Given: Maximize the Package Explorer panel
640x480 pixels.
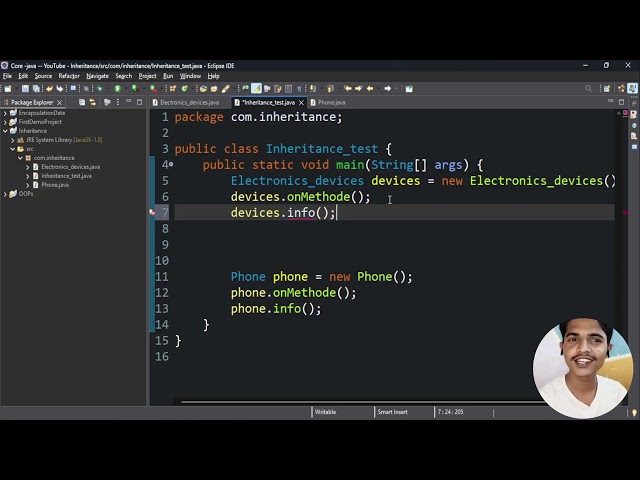Looking at the screenshot, I should (140, 102).
